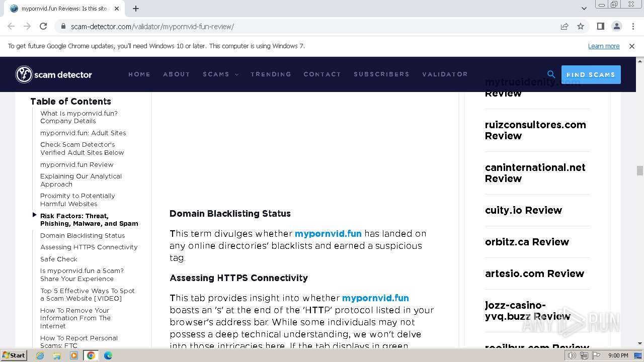Open the site search magnifier icon
Image resolution: width=644 pixels, height=362 pixels.
pyautogui.click(x=551, y=74)
